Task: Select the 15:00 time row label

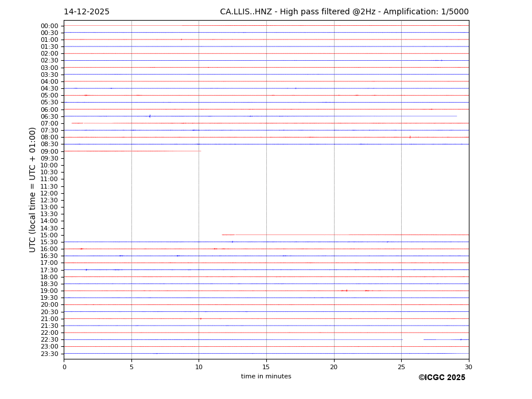Action: coord(49,235)
